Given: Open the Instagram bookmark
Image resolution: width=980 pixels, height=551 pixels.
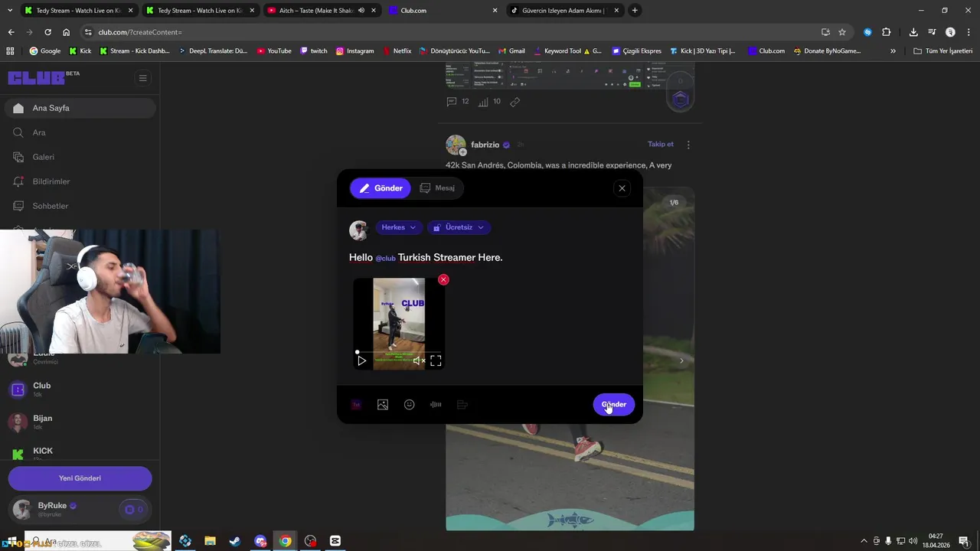Looking at the screenshot, I should 355,51.
